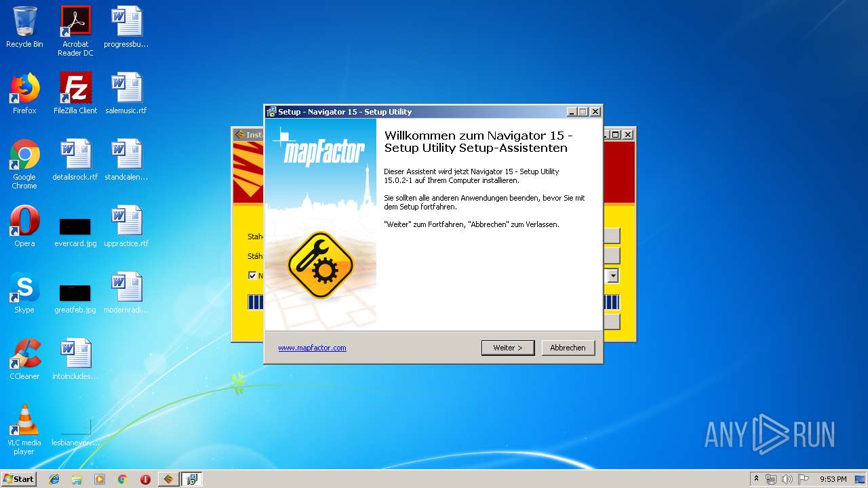The height and width of the screenshot is (488, 868).
Task: Switch to Setup Utility taskbar button
Action: 192,479
